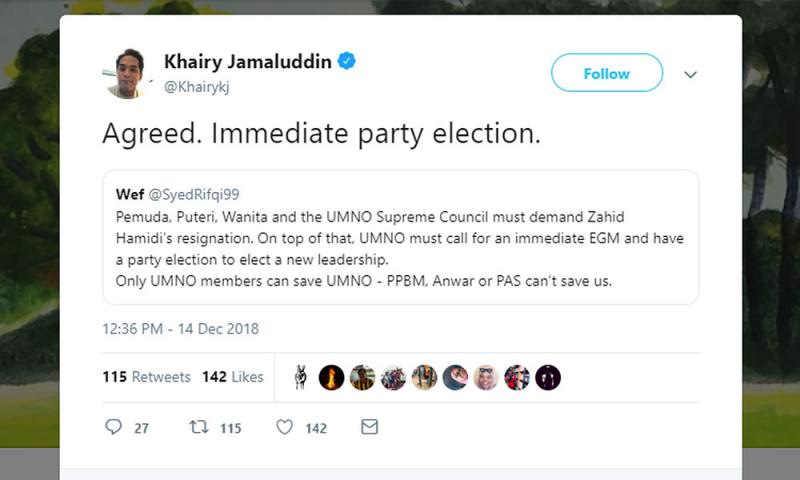Open the peace-sign hand liker avatar

click(x=301, y=377)
